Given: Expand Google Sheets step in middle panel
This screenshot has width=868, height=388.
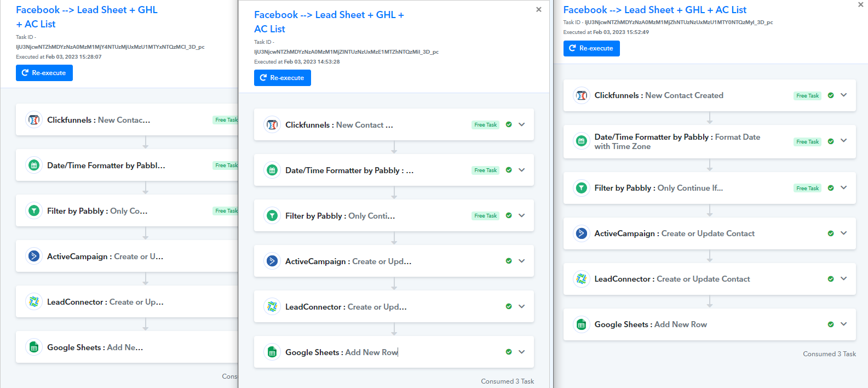Looking at the screenshot, I should tap(522, 352).
